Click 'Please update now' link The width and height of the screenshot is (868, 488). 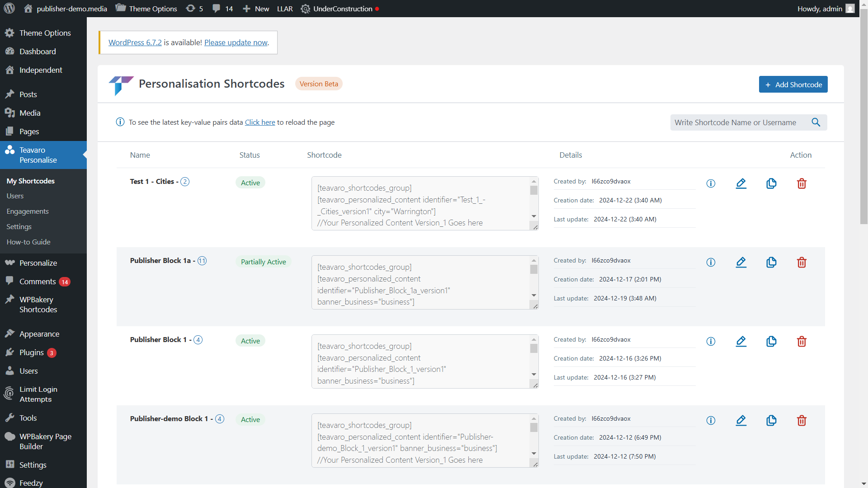(x=236, y=42)
